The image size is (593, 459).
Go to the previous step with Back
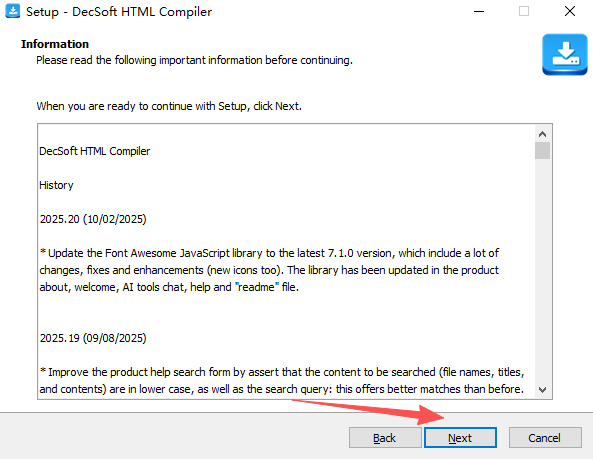pyautogui.click(x=385, y=438)
